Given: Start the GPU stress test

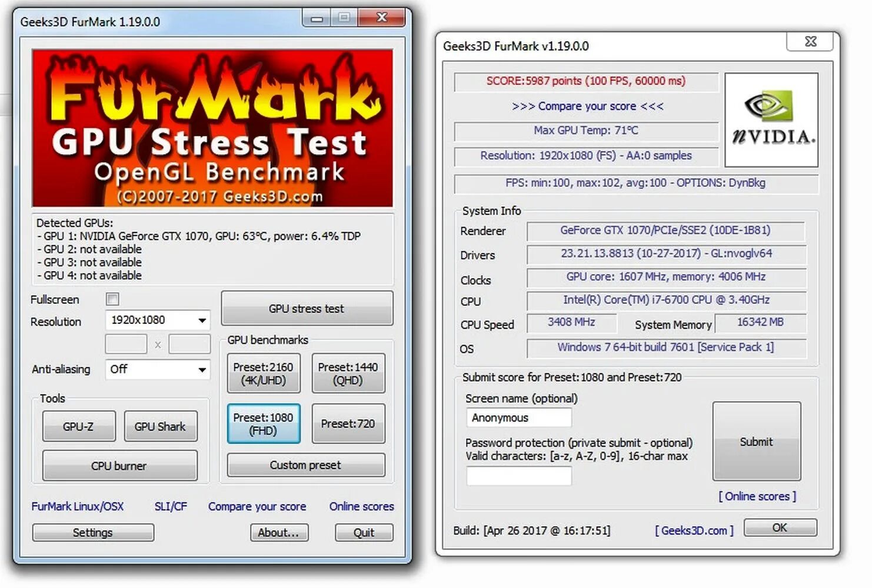Looking at the screenshot, I should click(307, 309).
